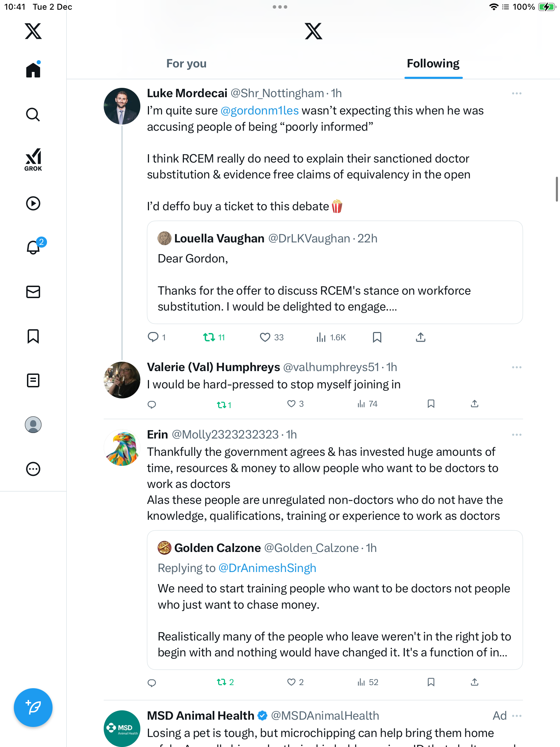
Task: Open Lists from the sidebar
Action: pyautogui.click(x=33, y=380)
